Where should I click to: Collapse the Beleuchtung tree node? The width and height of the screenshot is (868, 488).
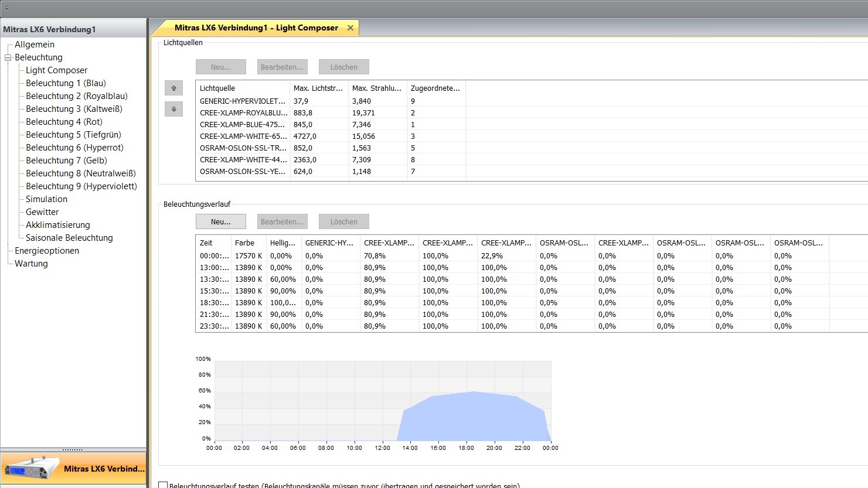(8, 57)
